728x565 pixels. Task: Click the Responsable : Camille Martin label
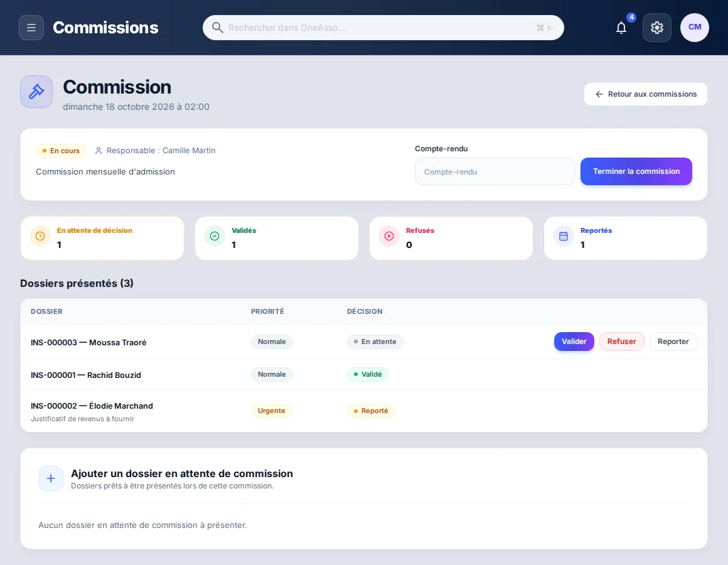coord(161,151)
